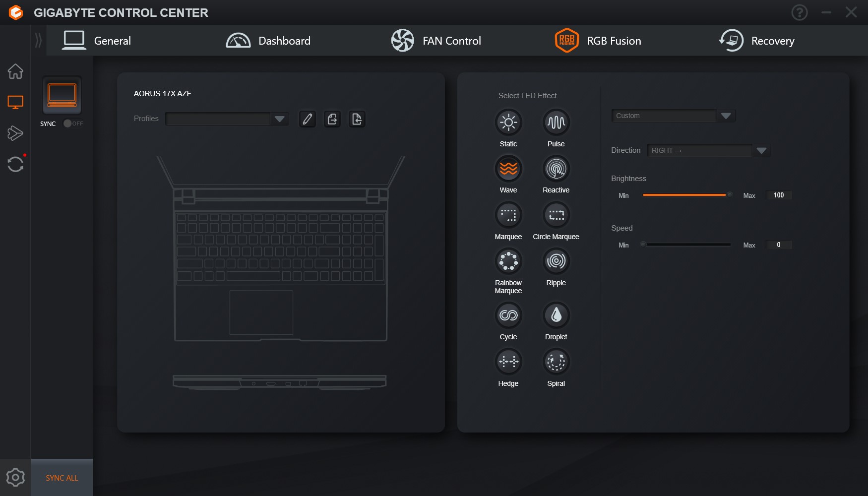The image size is (868, 496).
Task: Open the Profiles dropdown
Action: tap(227, 119)
